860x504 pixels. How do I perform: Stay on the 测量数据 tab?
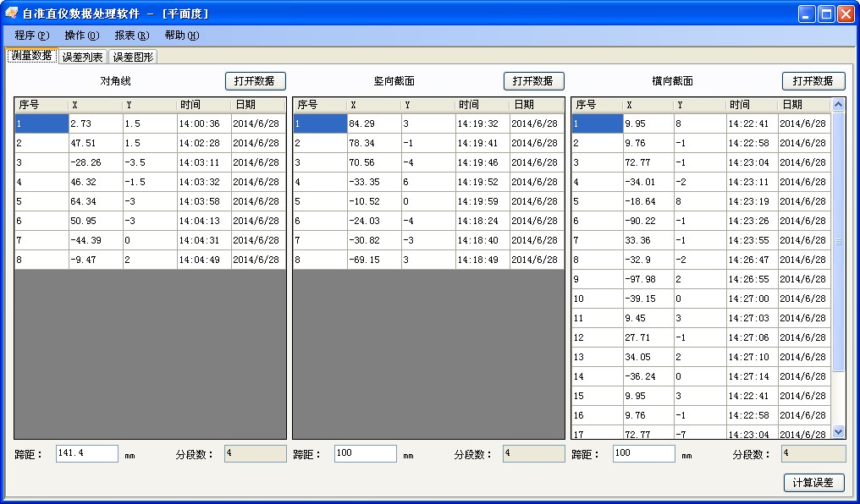(30, 56)
